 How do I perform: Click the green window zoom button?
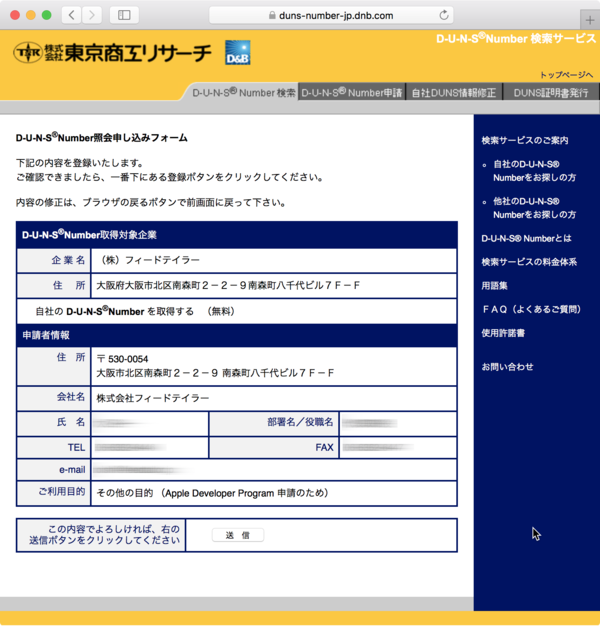(x=47, y=15)
